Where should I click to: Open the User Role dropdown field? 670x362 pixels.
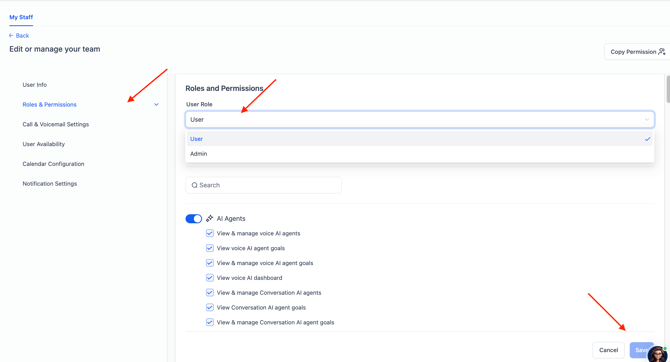pyautogui.click(x=420, y=120)
